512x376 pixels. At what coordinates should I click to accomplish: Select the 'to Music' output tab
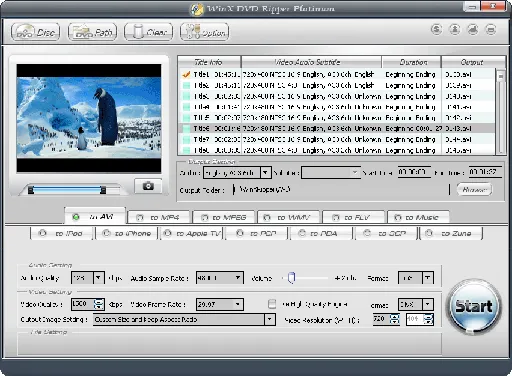(x=419, y=217)
